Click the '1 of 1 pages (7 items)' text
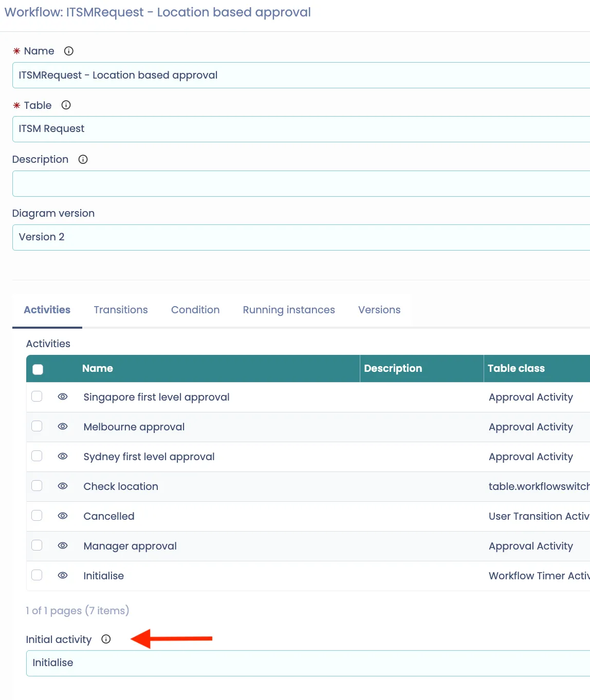590x700 pixels. [x=78, y=611]
